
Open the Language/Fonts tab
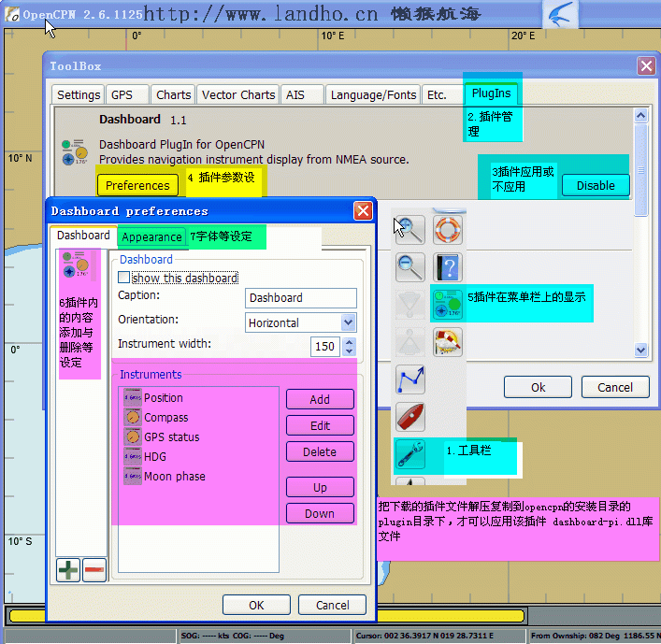click(373, 94)
